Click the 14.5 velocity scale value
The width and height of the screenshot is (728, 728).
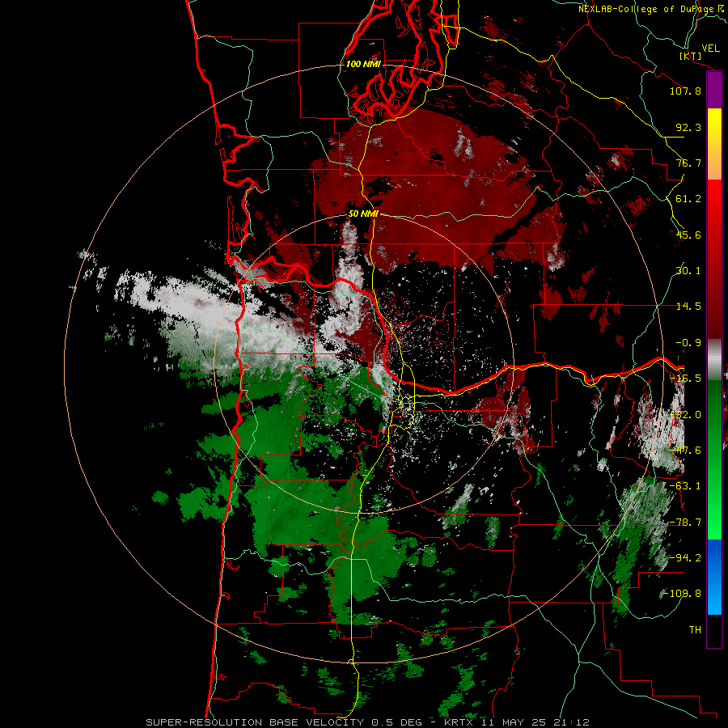[x=688, y=307]
